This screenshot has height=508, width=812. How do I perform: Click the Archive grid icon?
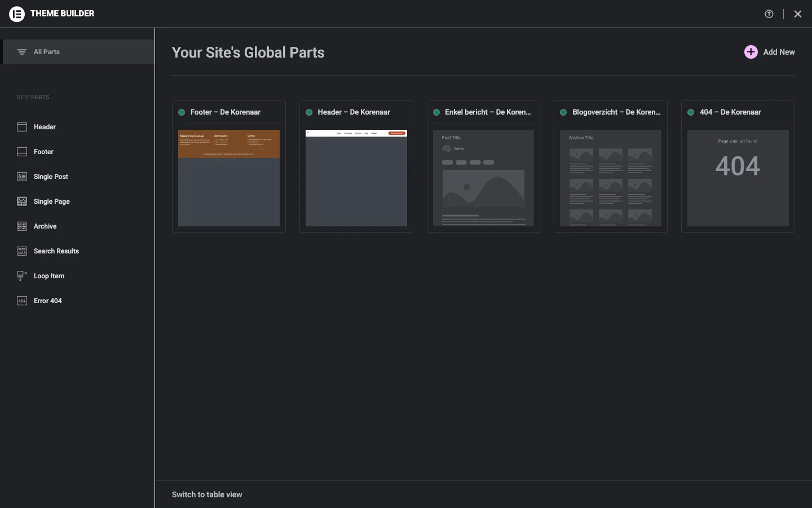point(22,226)
